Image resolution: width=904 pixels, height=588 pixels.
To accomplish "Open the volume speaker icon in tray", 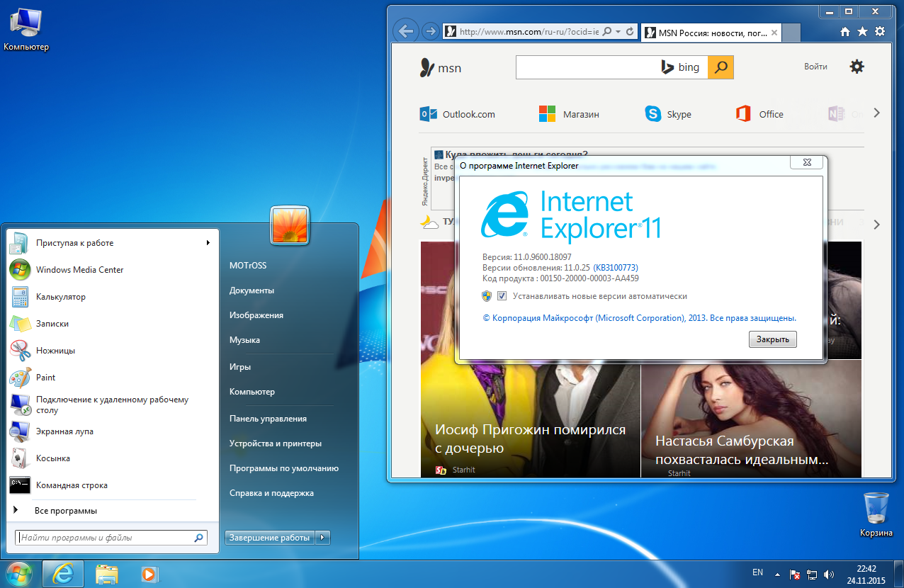I will click(x=829, y=574).
